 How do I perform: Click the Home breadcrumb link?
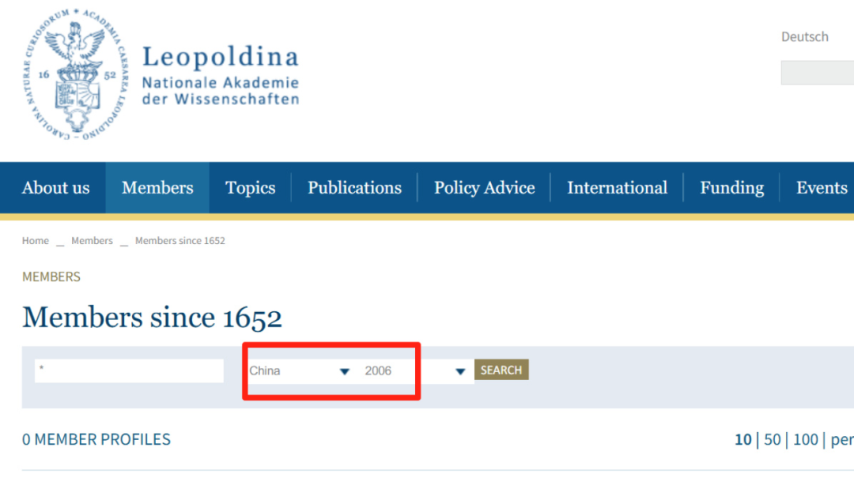(36, 241)
